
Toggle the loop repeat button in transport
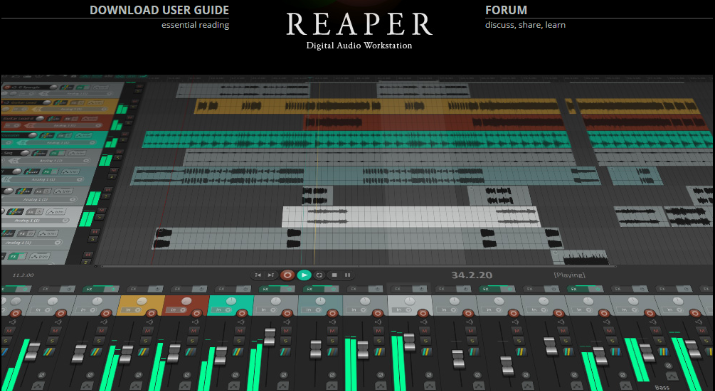coord(320,275)
